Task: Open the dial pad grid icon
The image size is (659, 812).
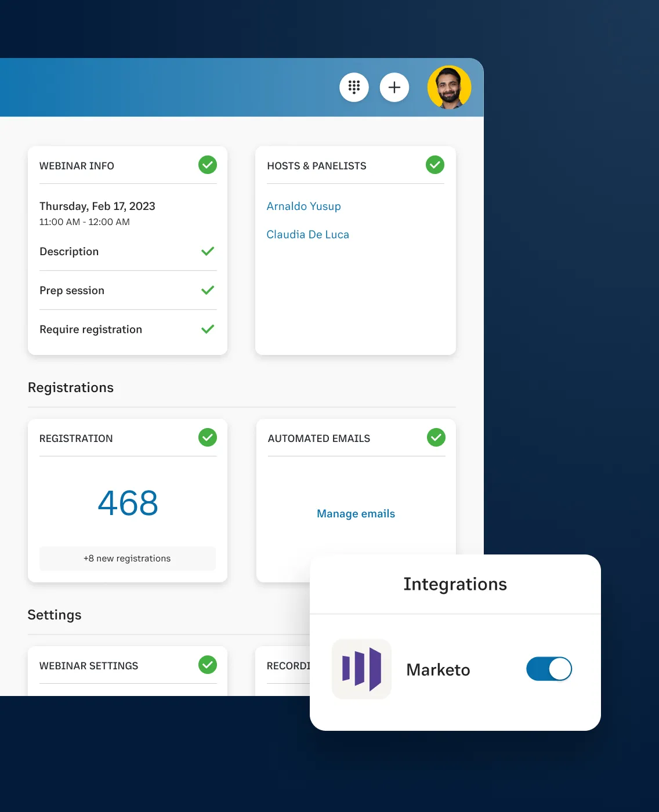Action: [x=354, y=88]
